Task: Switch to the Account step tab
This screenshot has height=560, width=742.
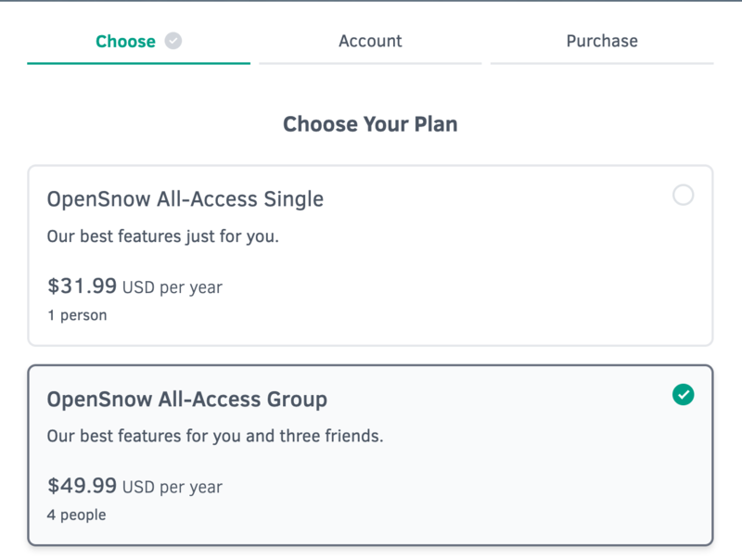Action: 370,41
